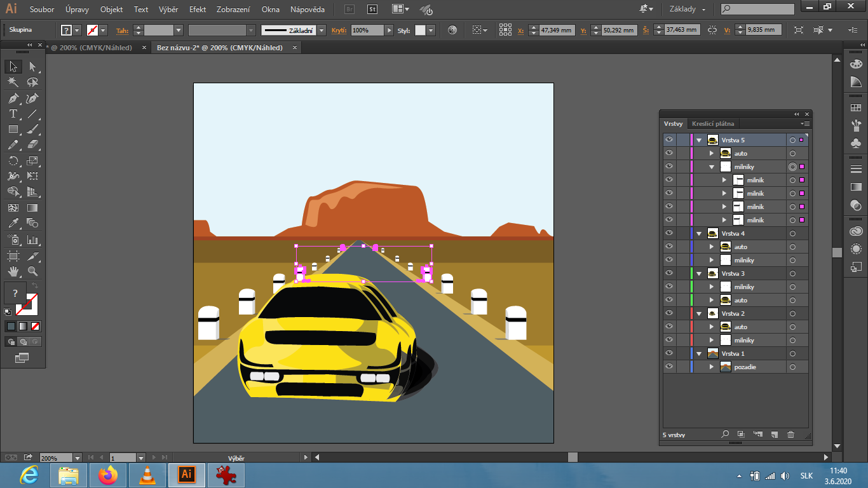Open the Základy workspace switcher

coord(687,10)
